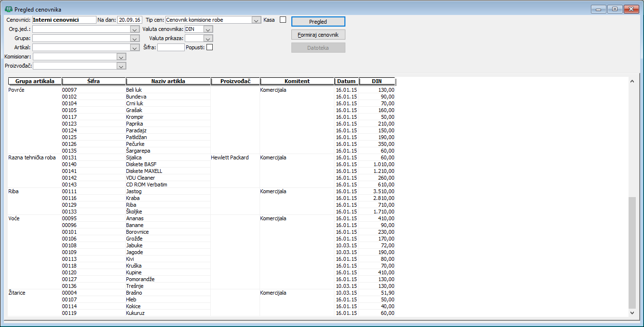Enable the Popusti checkbox
Image resolution: width=644 pixels, height=327 pixels.
pyautogui.click(x=209, y=47)
